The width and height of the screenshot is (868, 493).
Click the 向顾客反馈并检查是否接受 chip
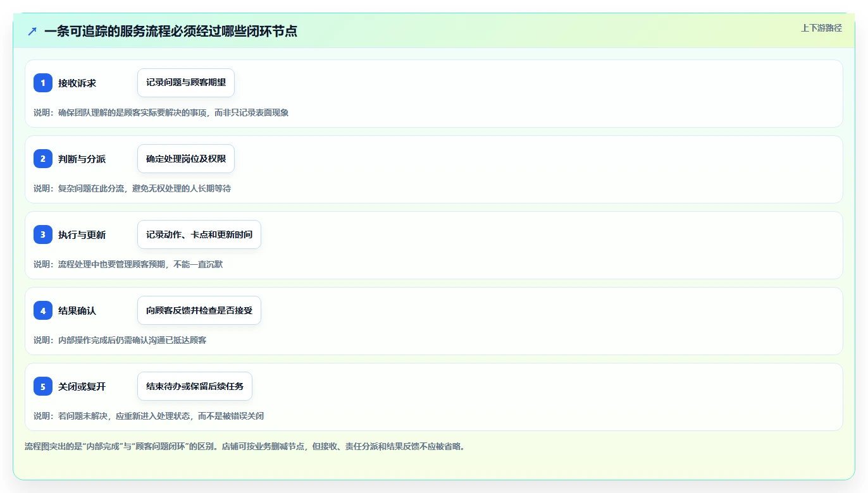click(199, 310)
